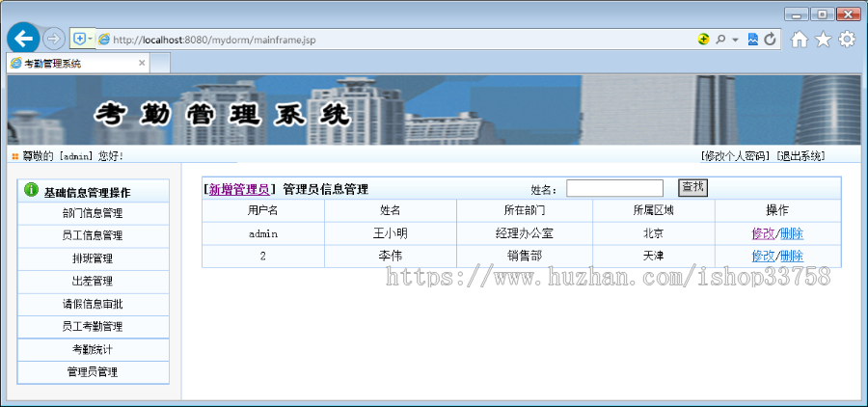Open favorites with the star icon
The image size is (868, 407).
824,40
